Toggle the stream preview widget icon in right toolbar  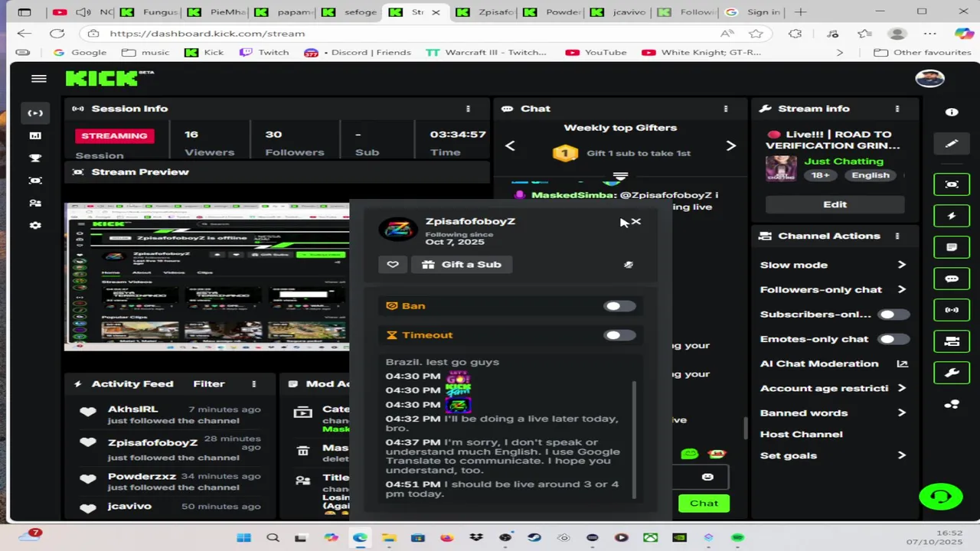pos(952,184)
